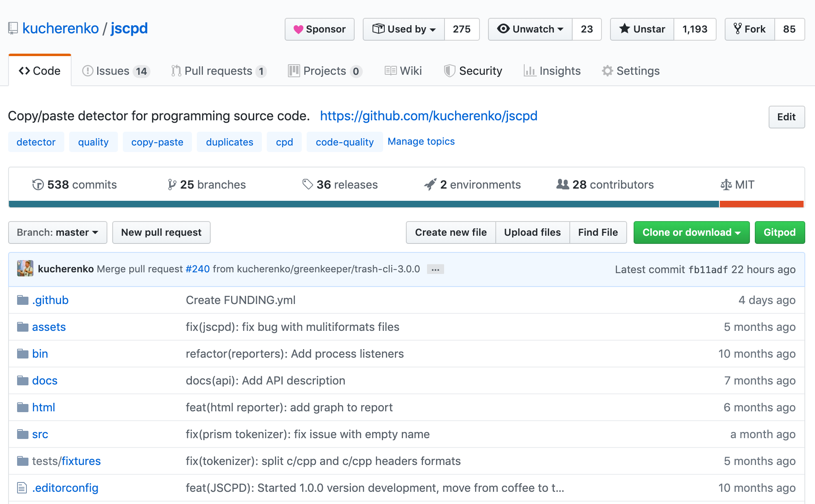
Task: Click the folder icon of docs row
Action: click(23, 380)
